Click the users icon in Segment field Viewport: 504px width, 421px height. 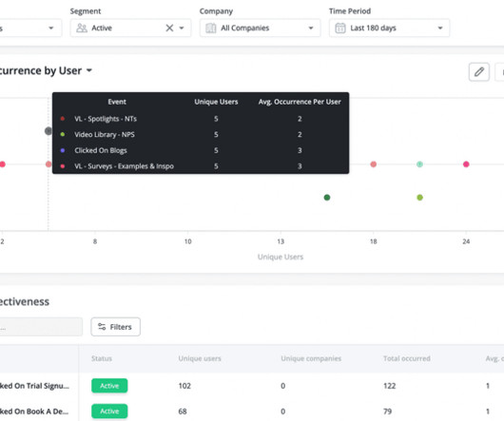pyautogui.click(x=82, y=28)
